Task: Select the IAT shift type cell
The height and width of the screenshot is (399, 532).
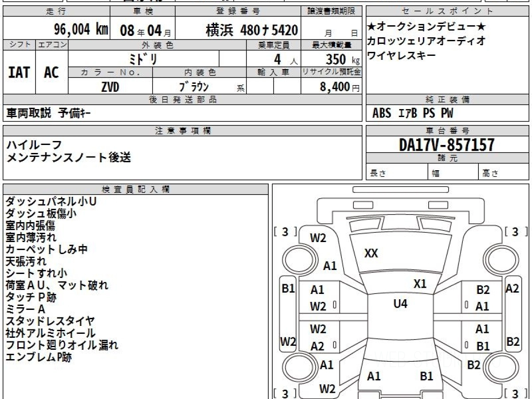Action: point(19,73)
